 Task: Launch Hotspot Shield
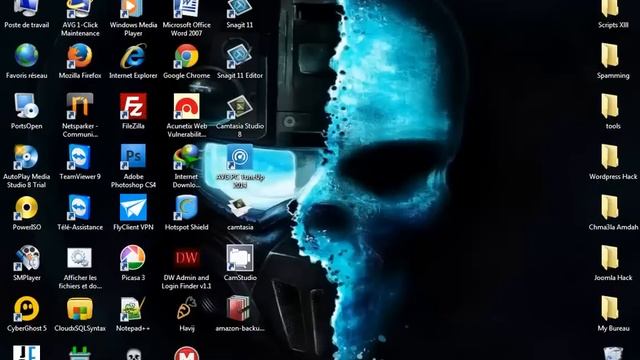187,207
